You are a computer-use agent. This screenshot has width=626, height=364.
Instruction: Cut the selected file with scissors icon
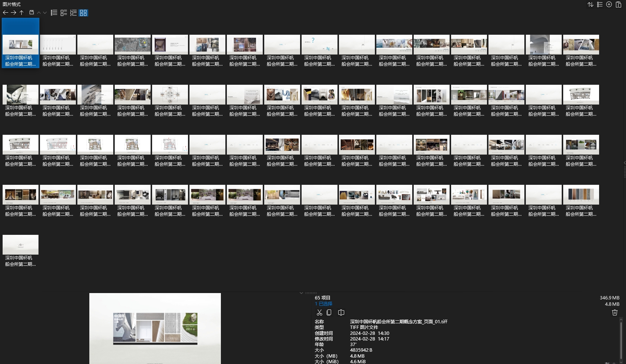point(319,312)
